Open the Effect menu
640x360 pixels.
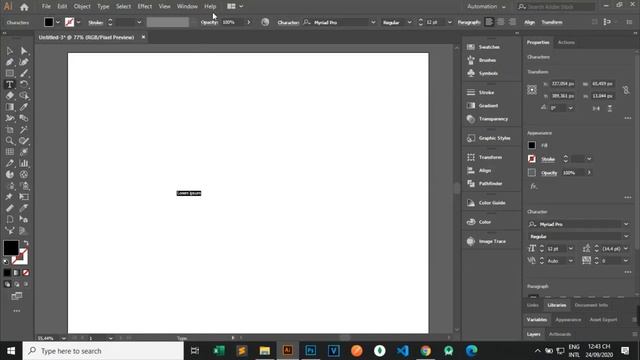[144, 7]
